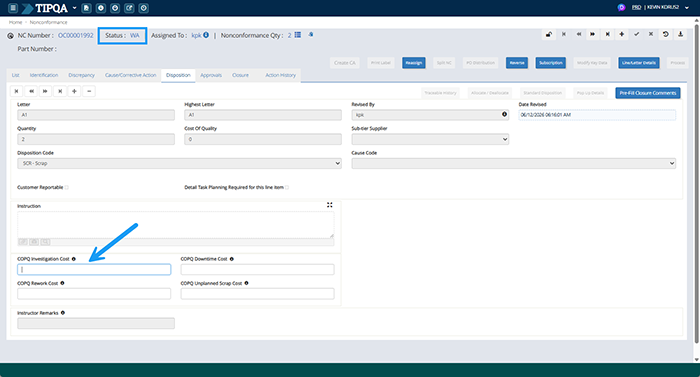Click the Reverse button
The image size is (700, 377).
(x=517, y=63)
